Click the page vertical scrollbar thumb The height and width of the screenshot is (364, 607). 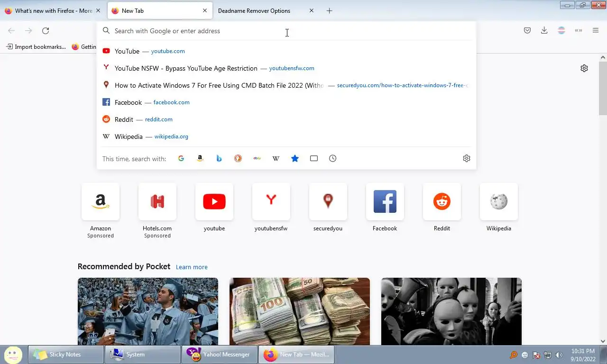(603, 88)
